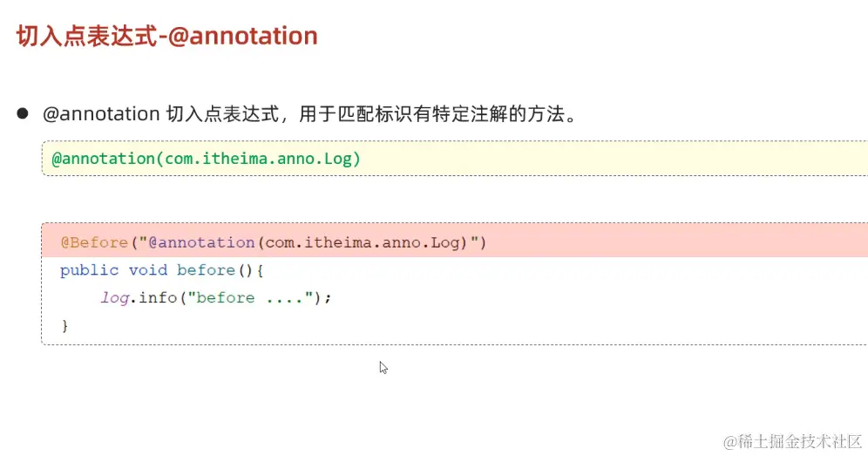
Task: Click the semicolon ending log.info statement
Action: [x=328, y=299]
